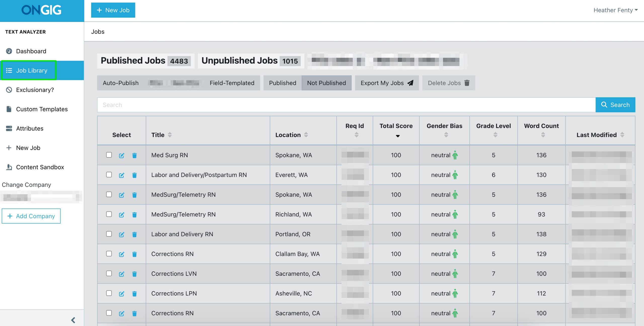Select the Field-Templated filter
The width and height of the screenshot is (644, 326).
(232, 83)
